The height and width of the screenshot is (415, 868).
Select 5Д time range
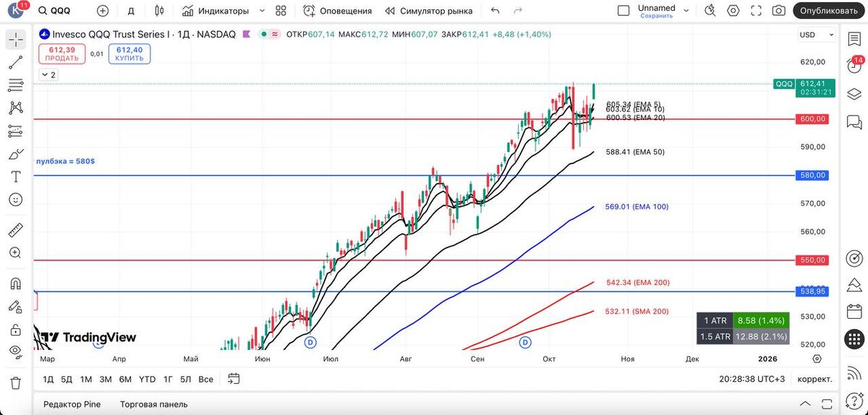(x=67, y=379)
